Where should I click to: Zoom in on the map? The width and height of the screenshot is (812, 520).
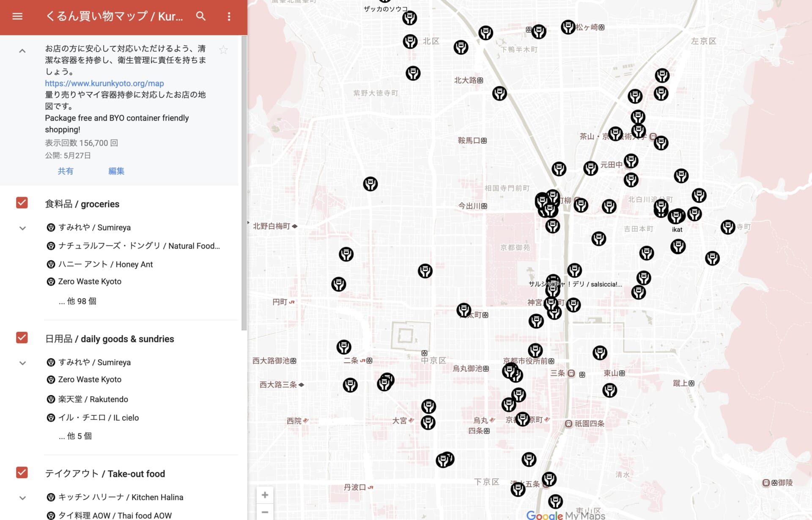tap(265, 495)
